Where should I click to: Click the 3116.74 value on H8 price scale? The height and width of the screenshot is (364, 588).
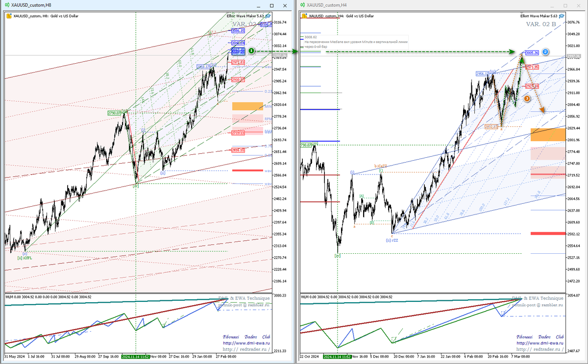click(x=280, y=23)
